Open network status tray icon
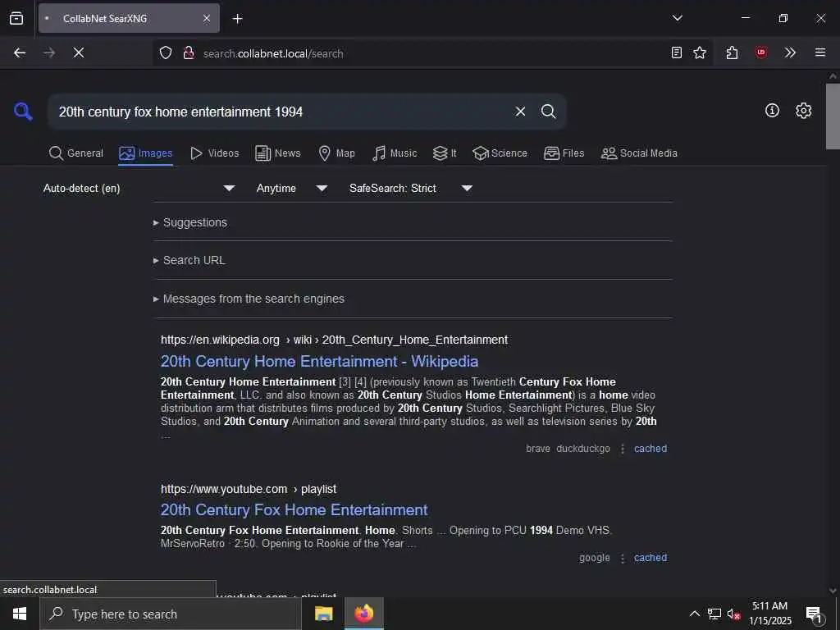The height and width of the screenshot is (630, 840). click(x=714, y=614)
